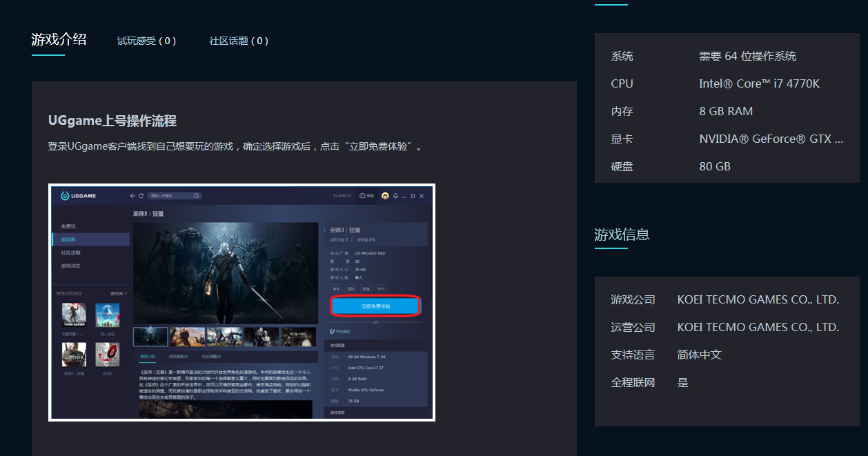Click KOEI TECMO value beside 运营公司

pos(758,327)
